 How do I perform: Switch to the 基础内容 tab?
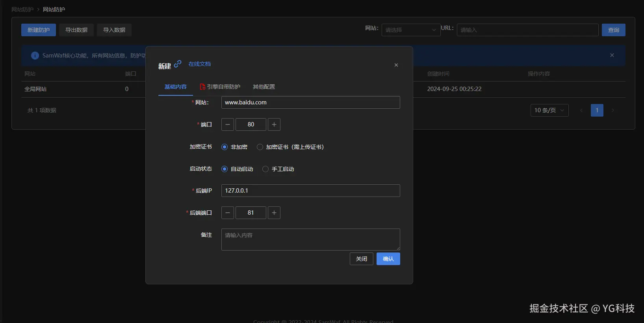(176, 87)
